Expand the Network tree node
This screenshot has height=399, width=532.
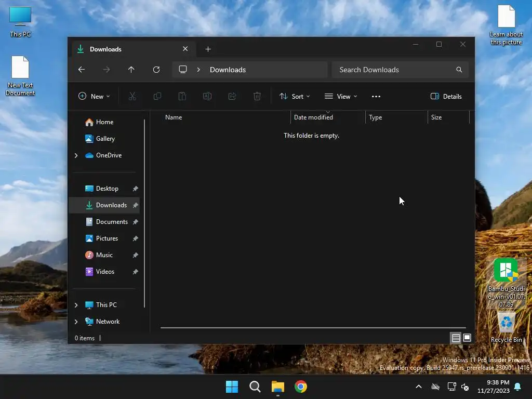click(x=76, y=322)
